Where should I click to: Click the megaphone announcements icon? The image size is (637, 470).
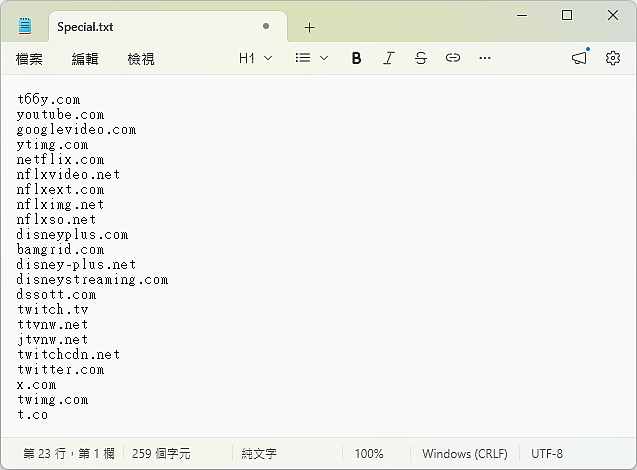pos(580,58)
